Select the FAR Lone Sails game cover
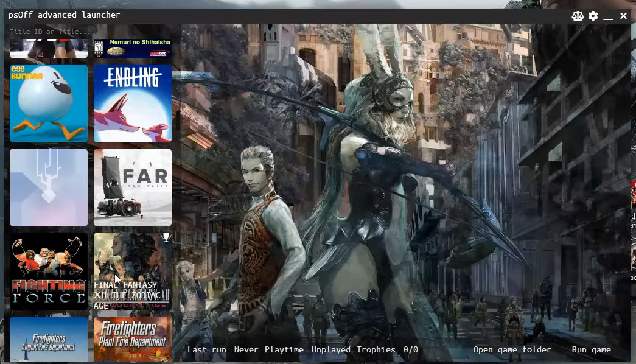 [133, 187]
